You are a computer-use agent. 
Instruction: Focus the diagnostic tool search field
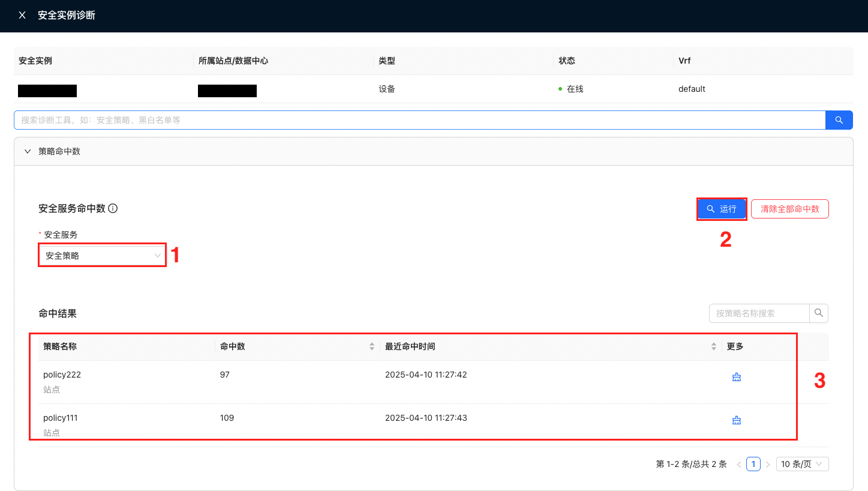tap(420, 120)
